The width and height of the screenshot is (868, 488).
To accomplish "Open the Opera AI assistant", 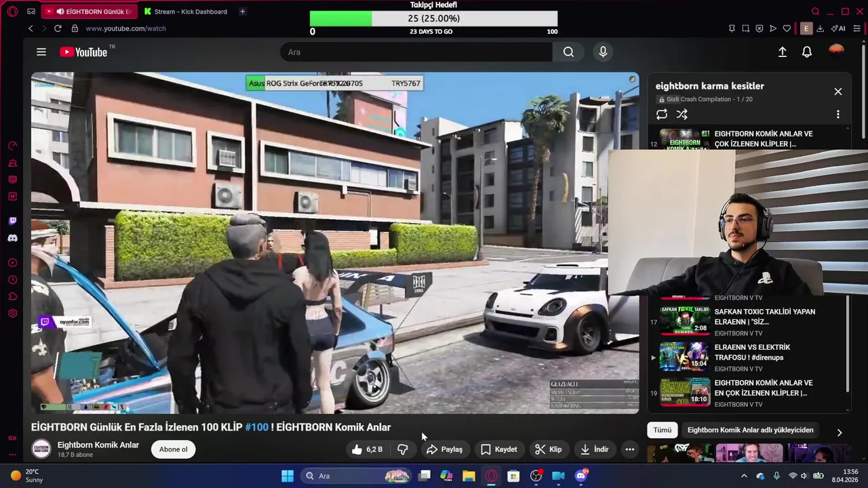I will pyautogui.click(x=839, y=28).
